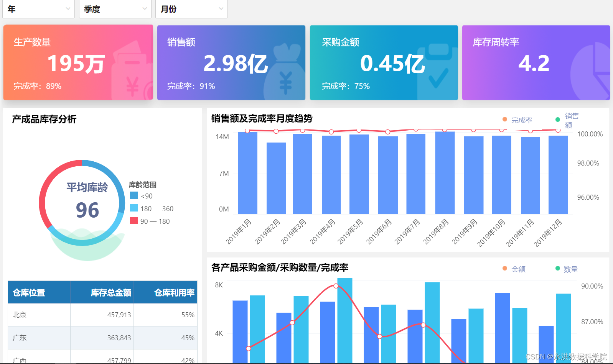Click the peak point on purchase completion line
The width and height of the screenshot is (613, 364).
(x=336, y=286)
